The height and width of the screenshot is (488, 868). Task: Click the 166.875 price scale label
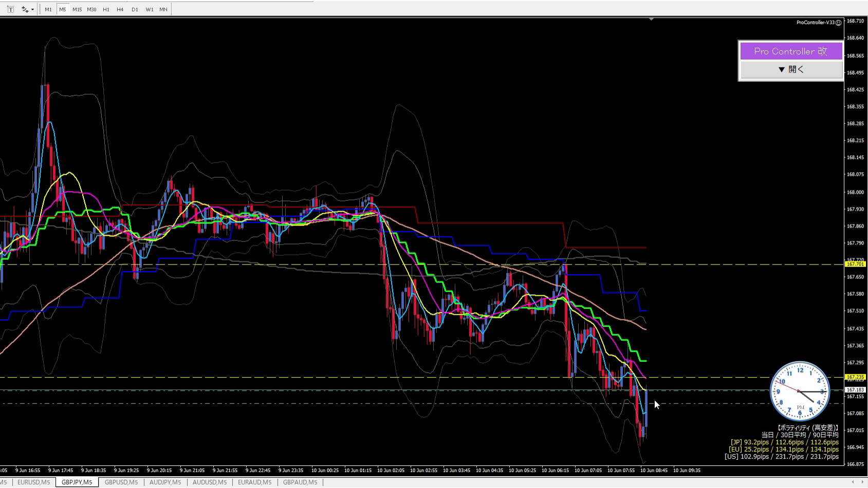855,464
